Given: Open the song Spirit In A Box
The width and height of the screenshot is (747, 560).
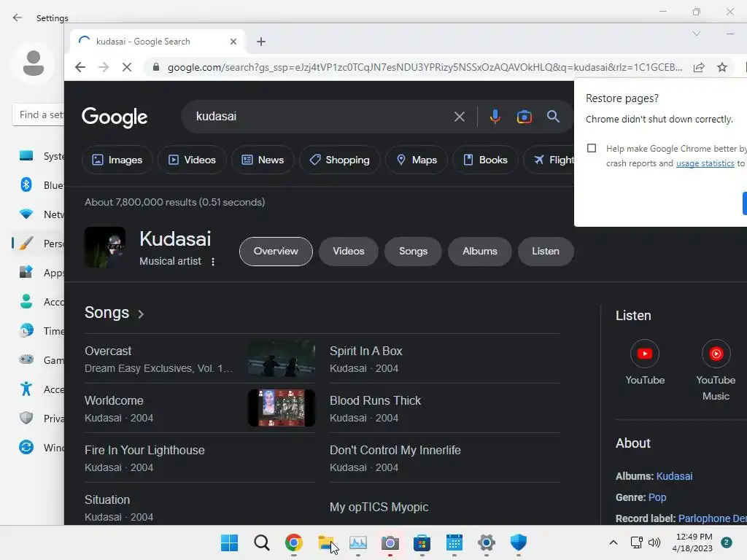Looking at the screenshot, I should point(366,351).
